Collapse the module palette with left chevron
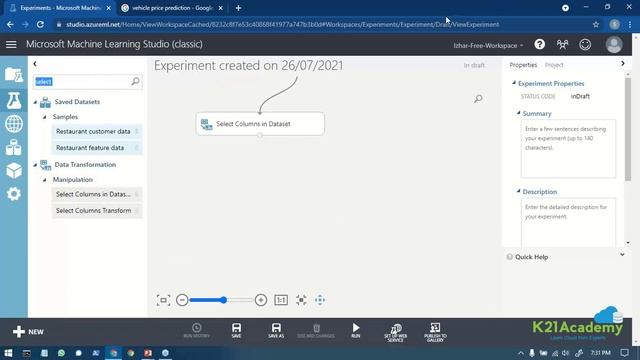Viewport: 640px width, 360px height. pos(35,64)
